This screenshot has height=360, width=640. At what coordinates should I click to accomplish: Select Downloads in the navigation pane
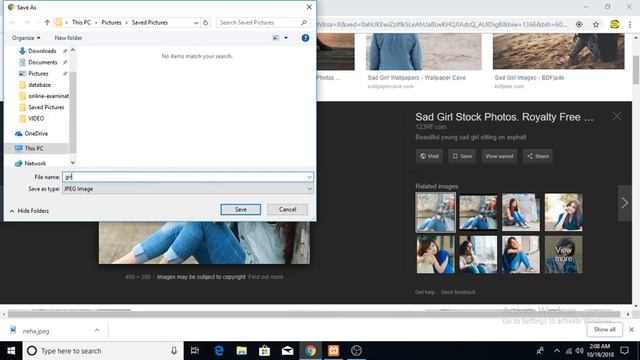click(x=42, y=51)
